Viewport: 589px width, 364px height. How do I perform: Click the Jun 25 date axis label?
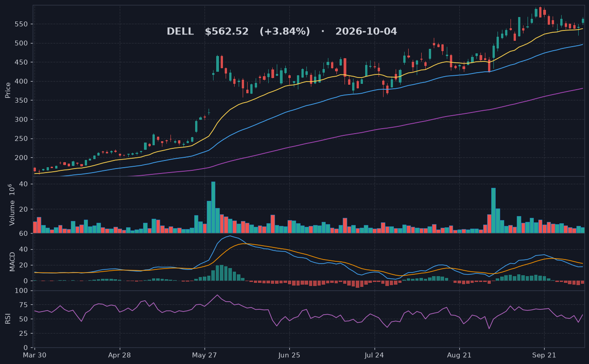click(289, 355)
